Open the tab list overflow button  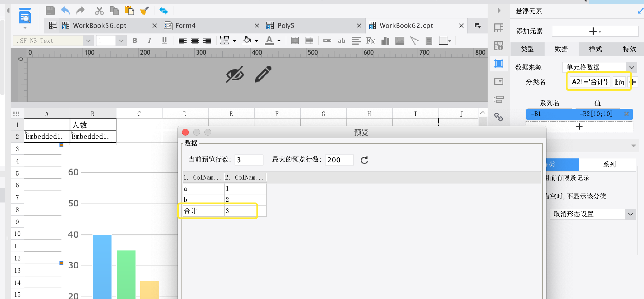coord(478,26)
